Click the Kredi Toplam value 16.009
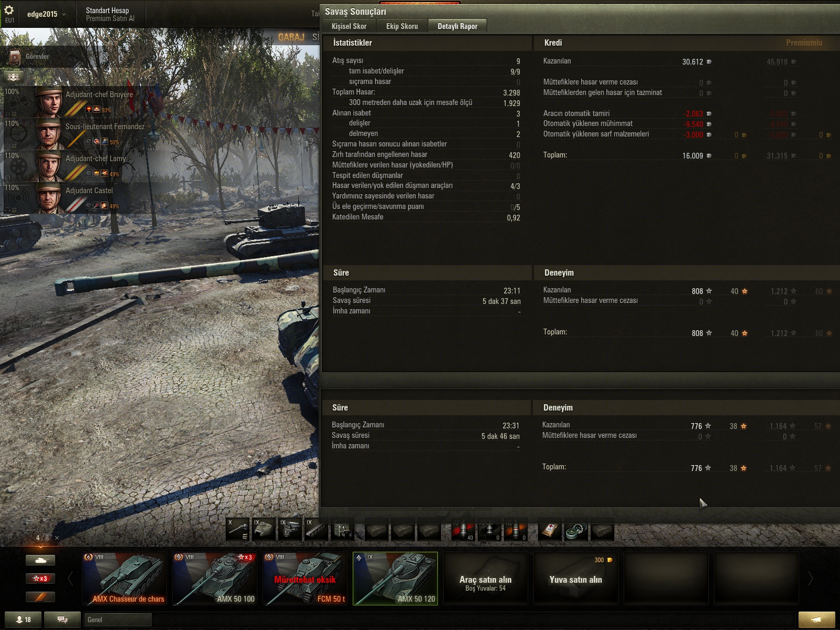840x630 pixels. [692, 155]
